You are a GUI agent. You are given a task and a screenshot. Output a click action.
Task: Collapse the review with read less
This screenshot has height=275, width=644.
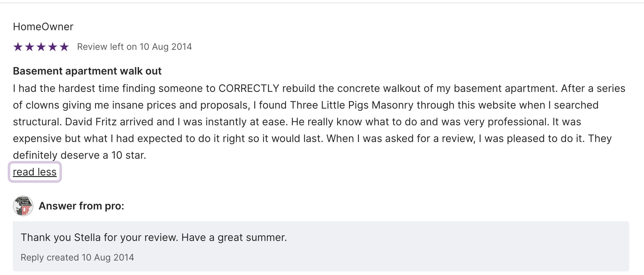pos(35,172)
